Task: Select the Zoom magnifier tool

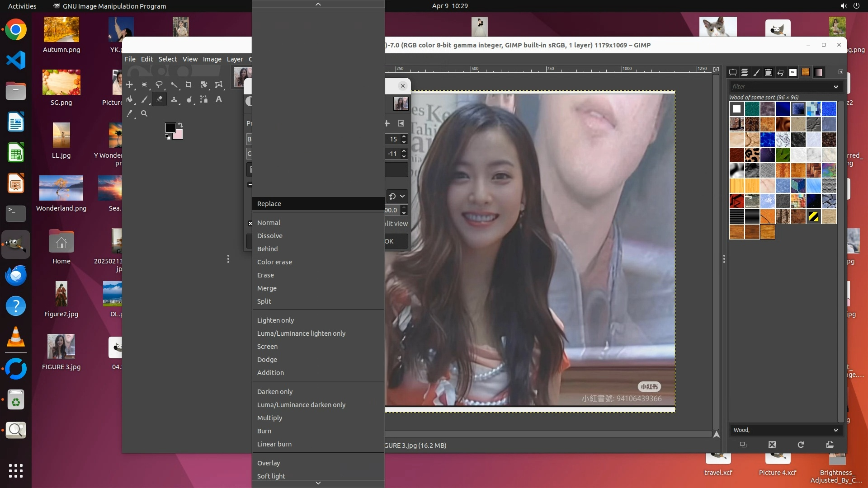Action: [144, 114]
